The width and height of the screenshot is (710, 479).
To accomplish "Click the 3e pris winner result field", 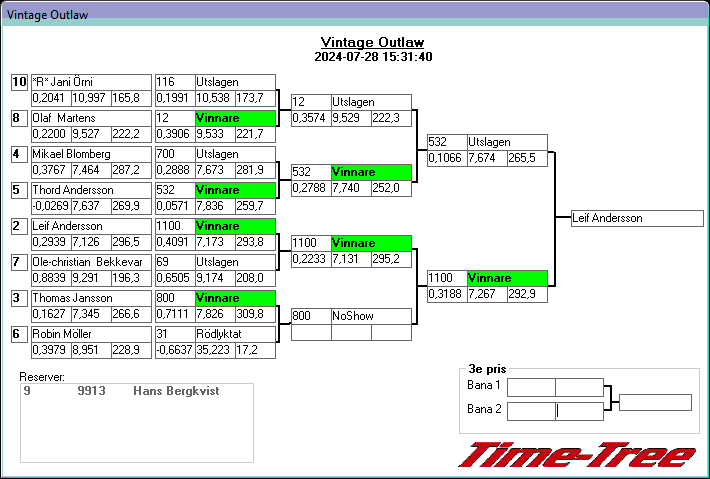I will [655, 402].
